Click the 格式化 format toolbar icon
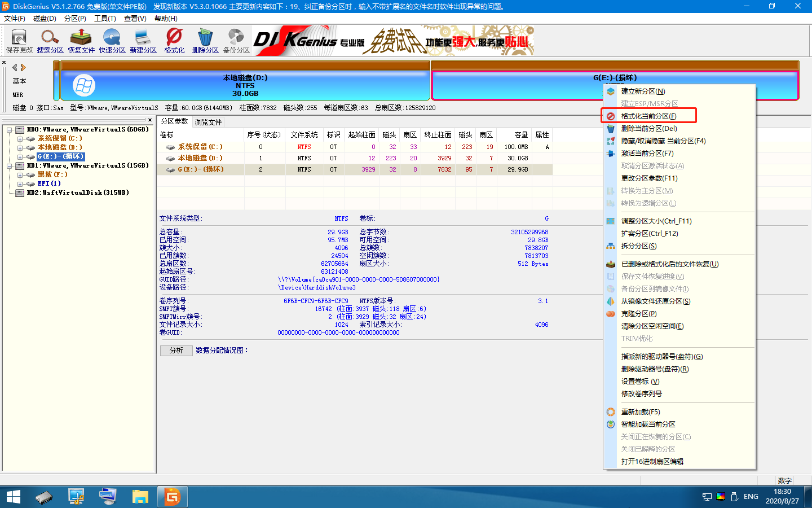 click(x=174, y=42)
